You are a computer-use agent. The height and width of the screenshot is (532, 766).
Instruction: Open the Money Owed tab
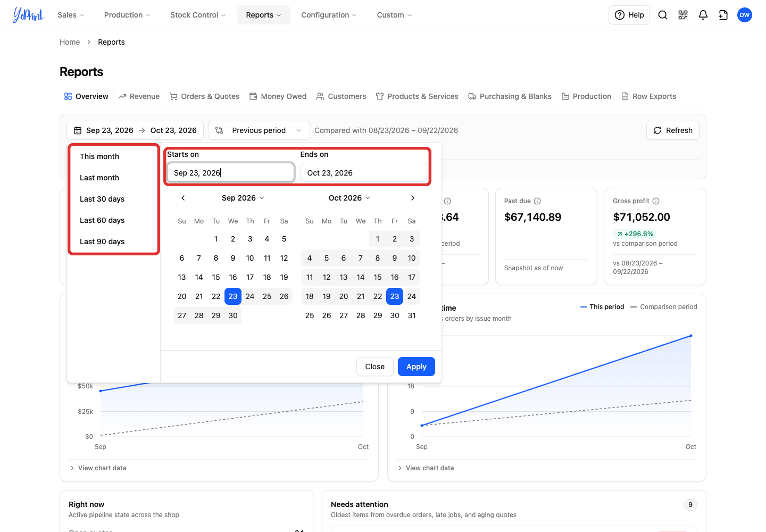pos(278,96)
